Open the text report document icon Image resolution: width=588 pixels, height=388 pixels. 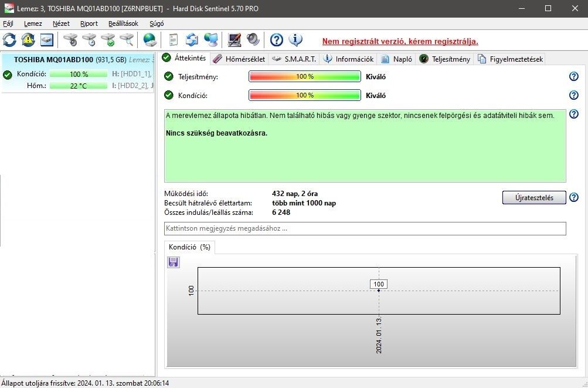(x=174, y=40)
